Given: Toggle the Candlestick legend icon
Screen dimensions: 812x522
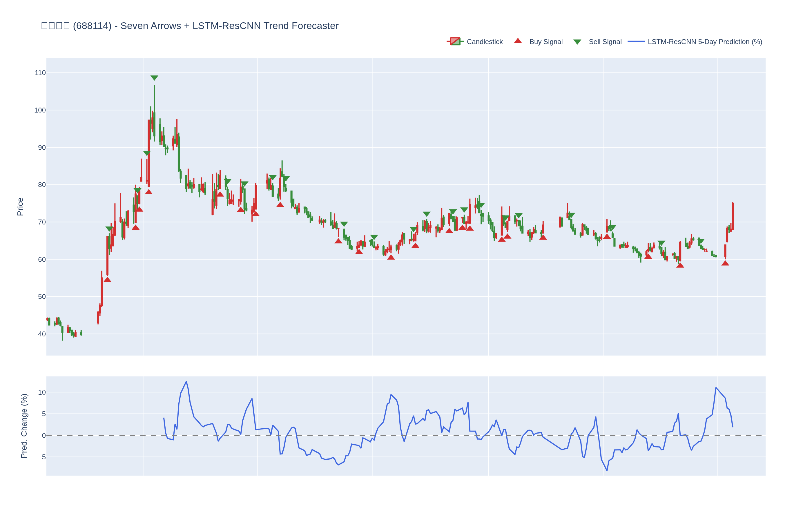Looking at the screenshot, I should [x=455, y=41].
